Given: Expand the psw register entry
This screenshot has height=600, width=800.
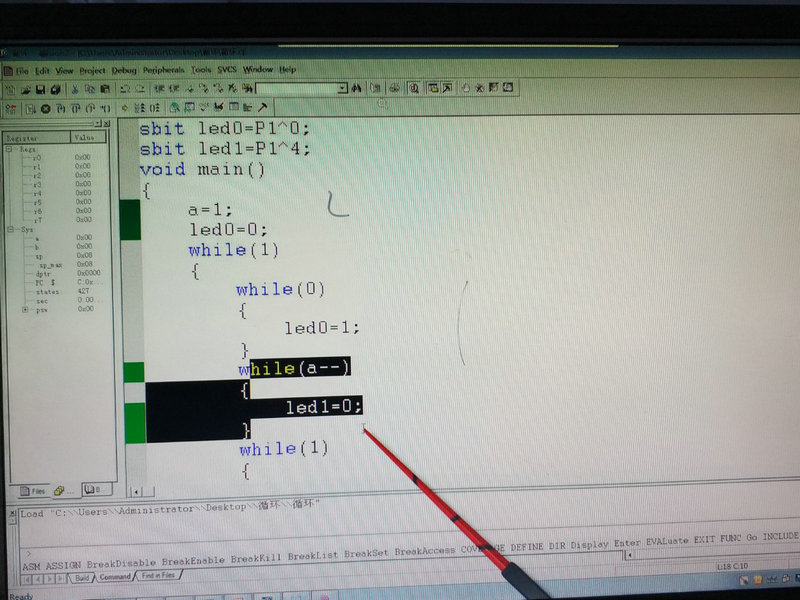Looking at the screenshot, I should click(x=25, y=309).
